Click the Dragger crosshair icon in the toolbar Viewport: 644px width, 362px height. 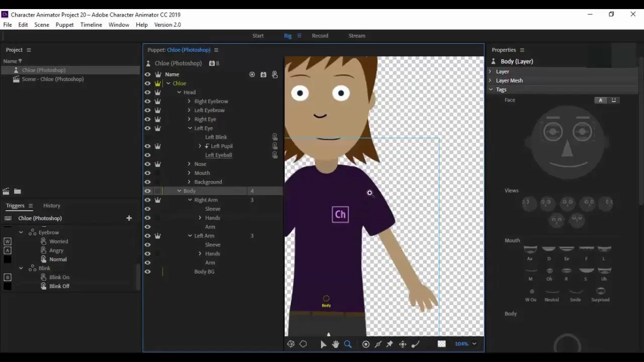click(403, 344)
